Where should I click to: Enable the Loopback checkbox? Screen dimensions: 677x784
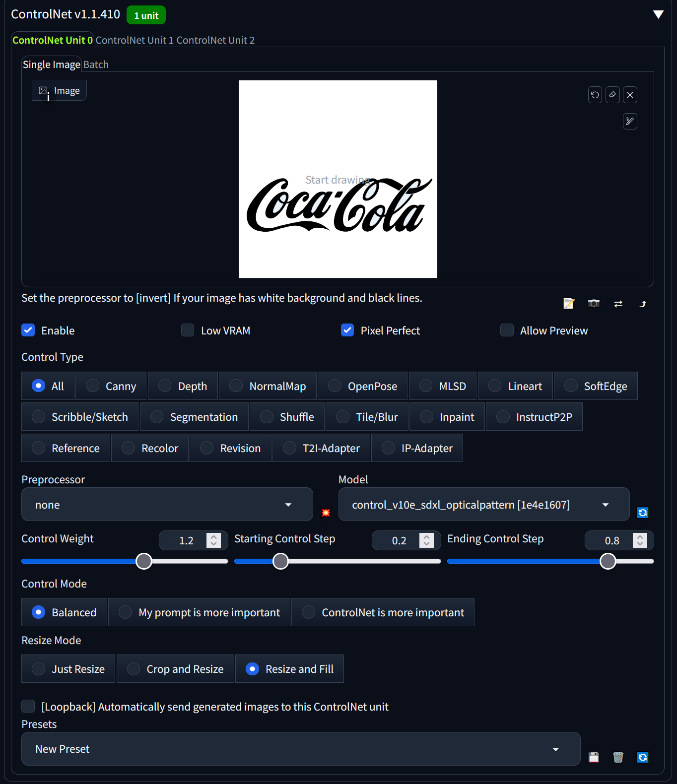[x=28, y=706]
